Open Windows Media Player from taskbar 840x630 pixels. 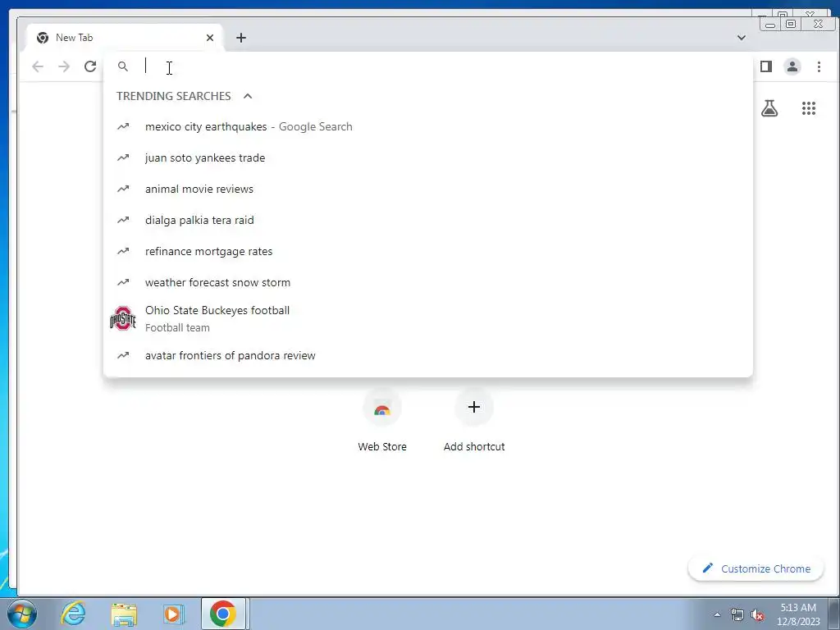point(172,614)
